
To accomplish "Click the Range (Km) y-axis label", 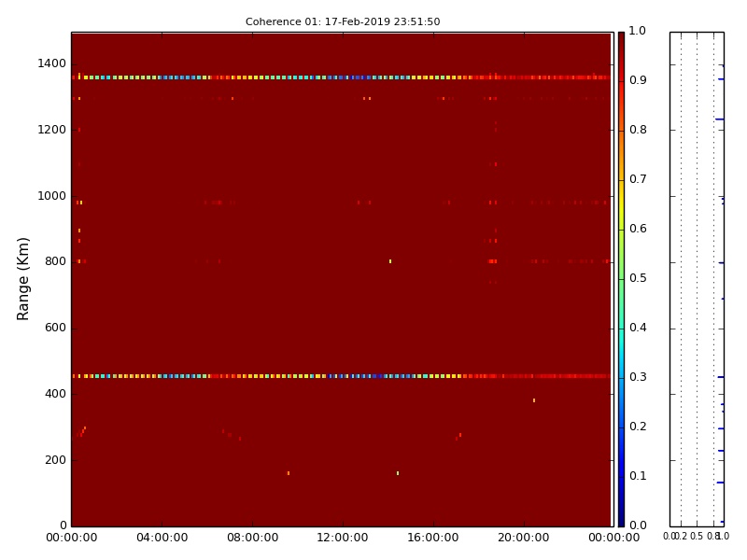I will pos(22,279).
